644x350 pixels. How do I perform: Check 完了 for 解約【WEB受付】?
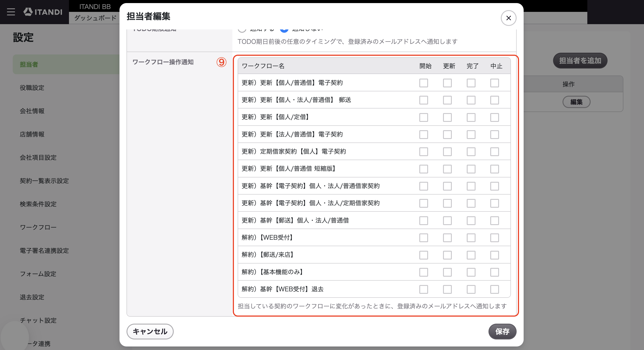471,238
